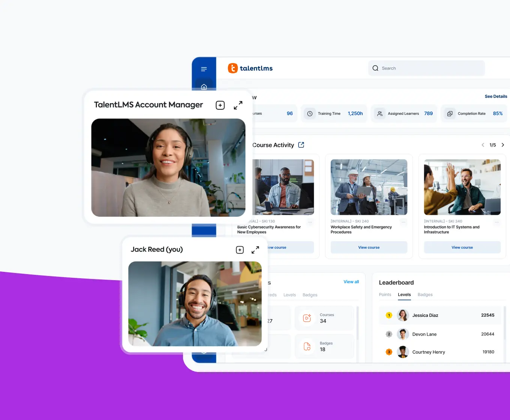The height and width of the screenshot is (420, 510).
Task: Go to previous Course Activity page
Action: (x=483, y=145)
